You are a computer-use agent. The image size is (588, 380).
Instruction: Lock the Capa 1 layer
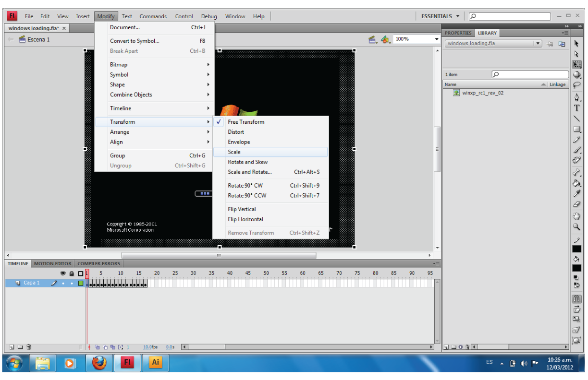point(72,283)
